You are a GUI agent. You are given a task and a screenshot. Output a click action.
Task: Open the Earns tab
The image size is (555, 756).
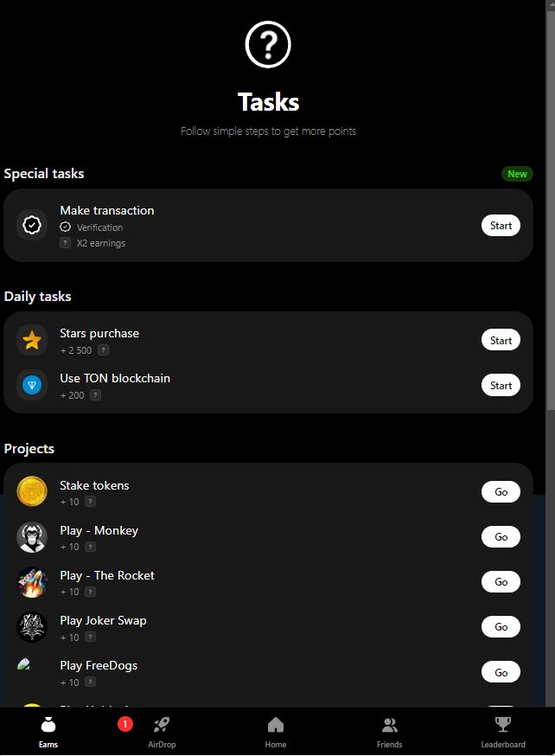(48, 732)
